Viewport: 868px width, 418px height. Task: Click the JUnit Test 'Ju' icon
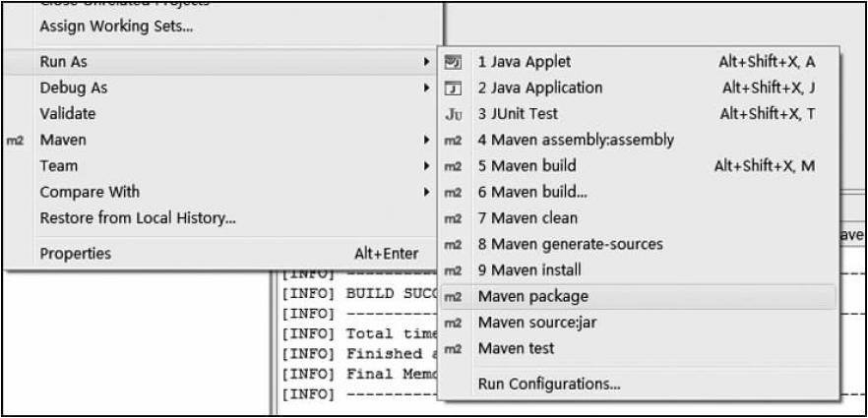point(453,114)
